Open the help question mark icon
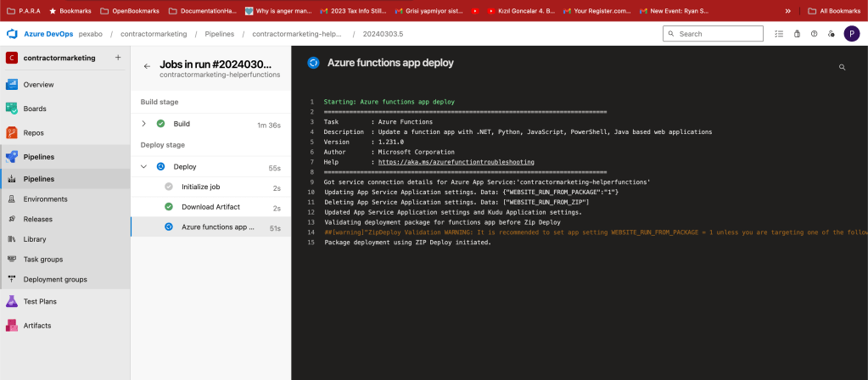868x380 pixels. coord(814,34)
